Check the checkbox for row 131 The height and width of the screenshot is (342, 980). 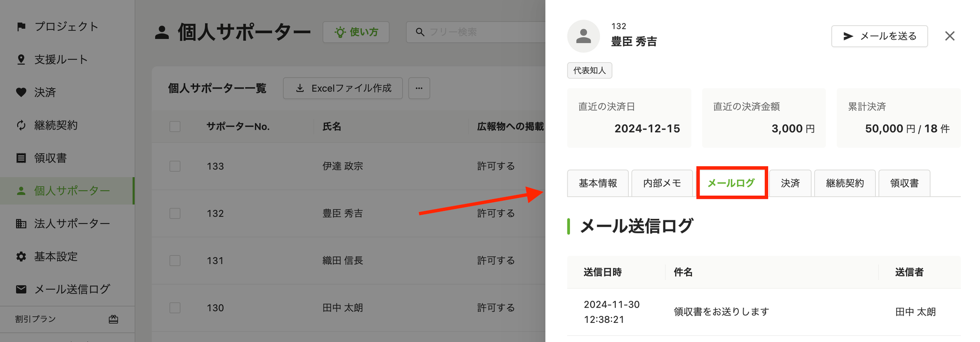175,261
